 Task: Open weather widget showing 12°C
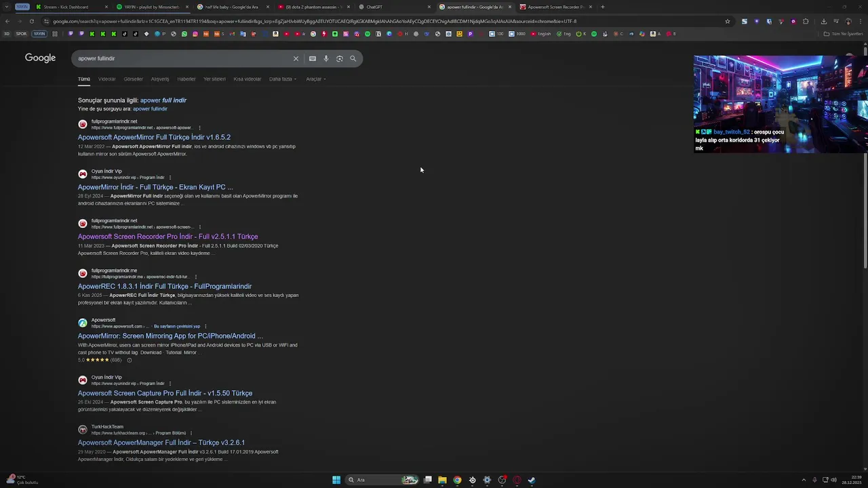[22, 480]
